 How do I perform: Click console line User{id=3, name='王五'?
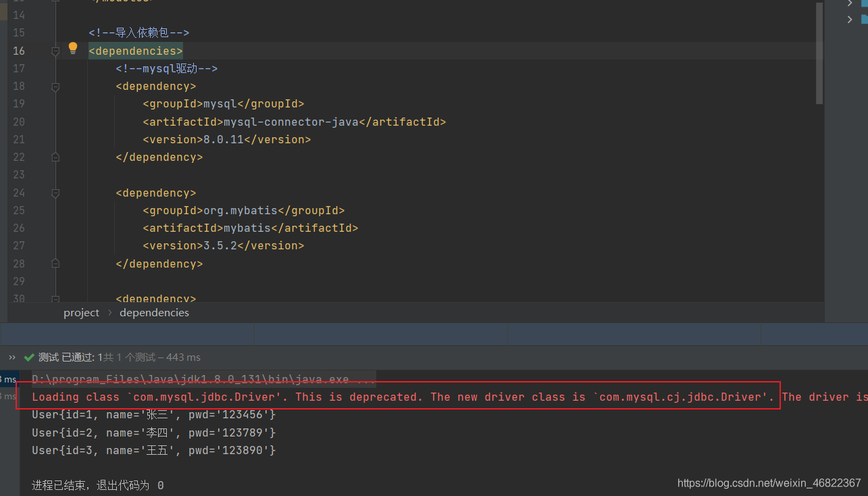pyautogui.click(x=154, y=450)
